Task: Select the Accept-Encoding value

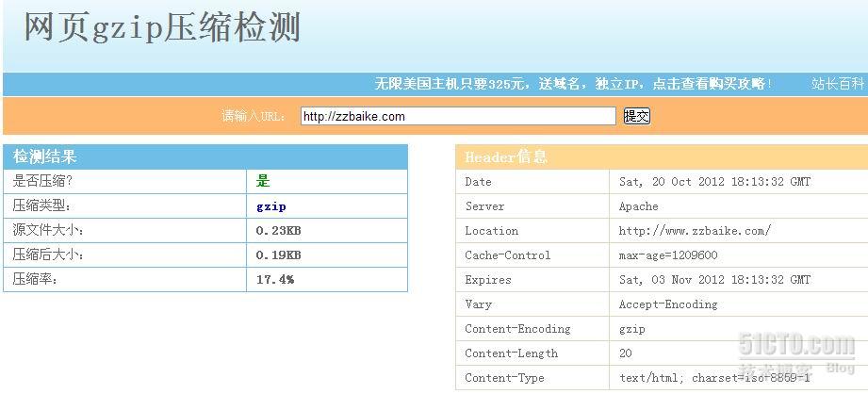Action: coord(668,304)
